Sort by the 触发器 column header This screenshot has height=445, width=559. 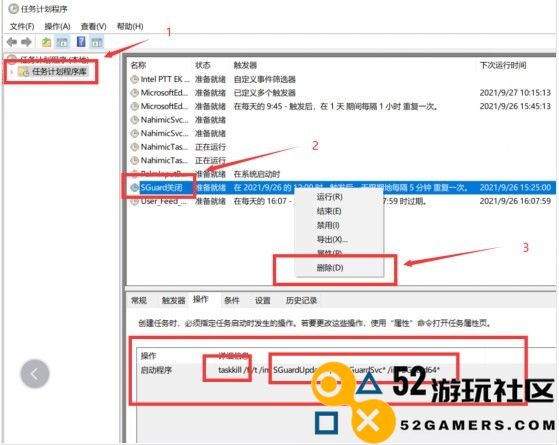[x=245, y=65]
